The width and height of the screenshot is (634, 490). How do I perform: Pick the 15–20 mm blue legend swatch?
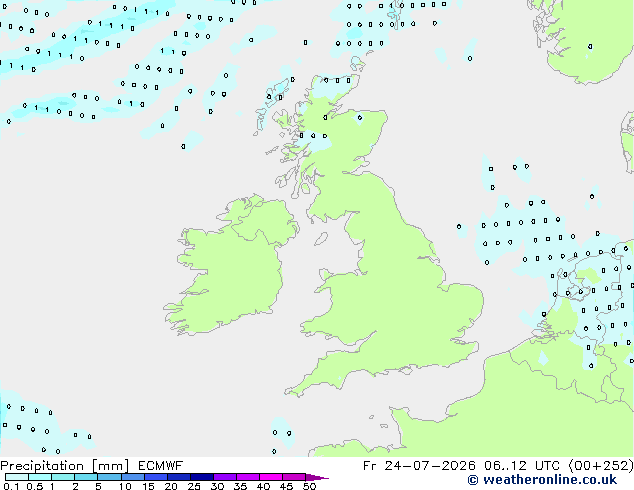(x=156, y=477)
